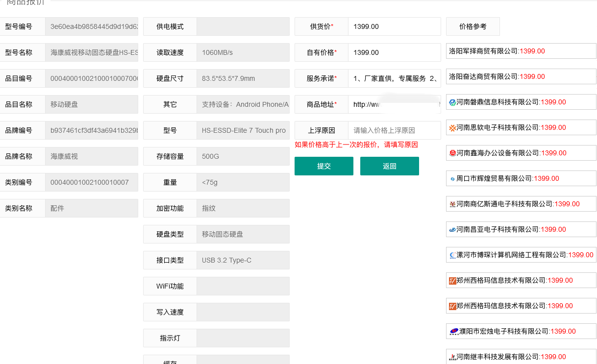
Task: Click the 上浮原因 reason input
Action: (395, 130)
